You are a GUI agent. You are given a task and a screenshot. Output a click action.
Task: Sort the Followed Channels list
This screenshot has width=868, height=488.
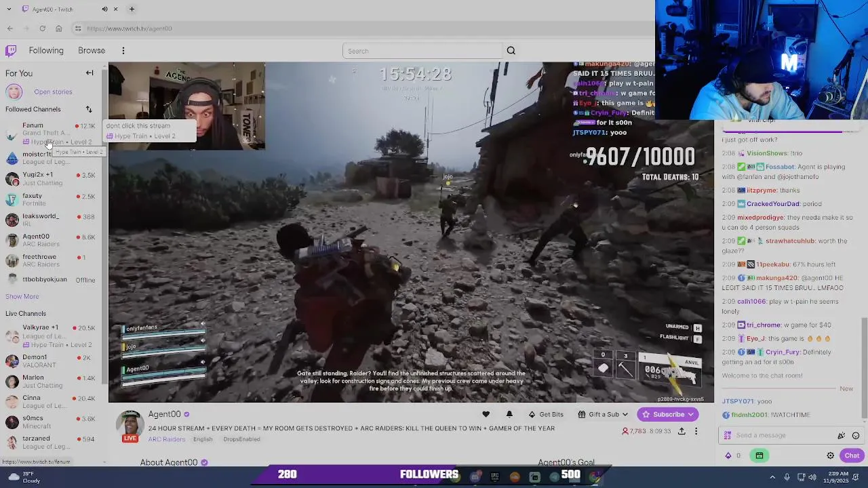[x=89, y=110]
